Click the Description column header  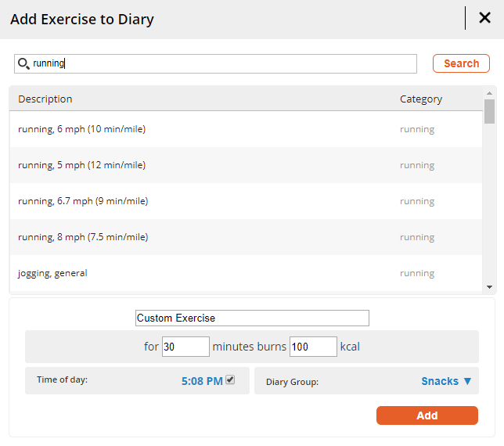coord(45,99)
